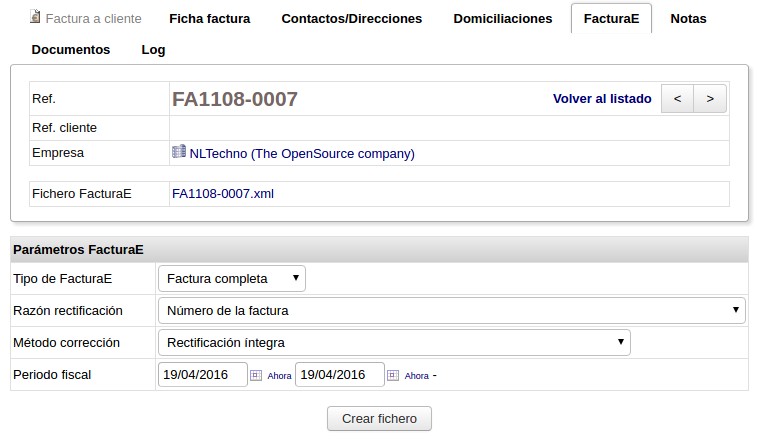Click the first Ahora link for fiscal period start
The image size is (757, 439).
[279, 376]
